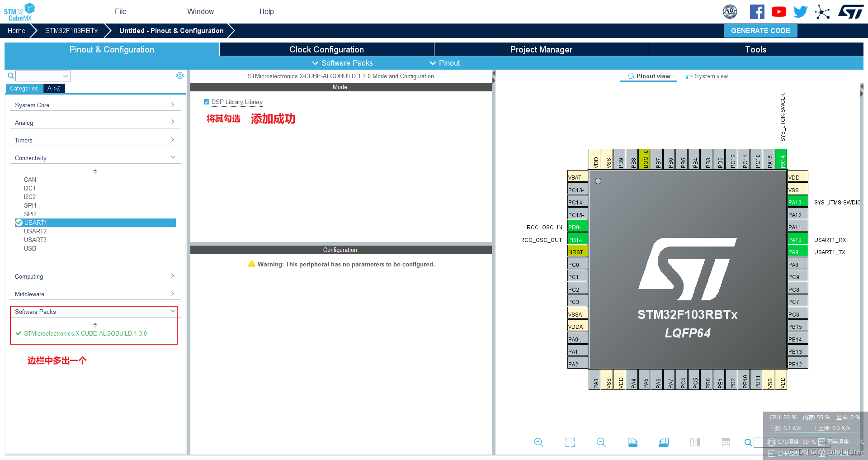Click the X-CUBE-ALGOBUILD green checkmark
This screenshot has width=868, height=460.
click(x=19, y=334)
